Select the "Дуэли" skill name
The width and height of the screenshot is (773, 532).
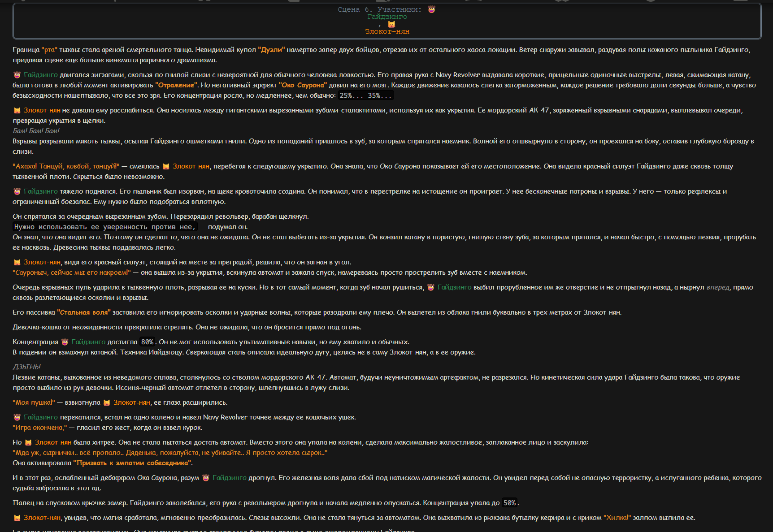coord(271,50)
